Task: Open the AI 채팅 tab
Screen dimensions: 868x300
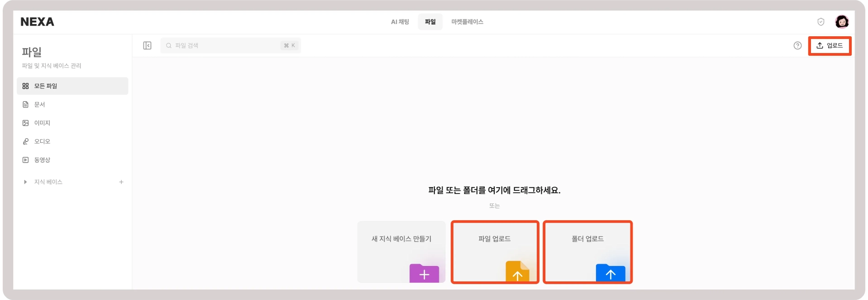Action: 400,22
